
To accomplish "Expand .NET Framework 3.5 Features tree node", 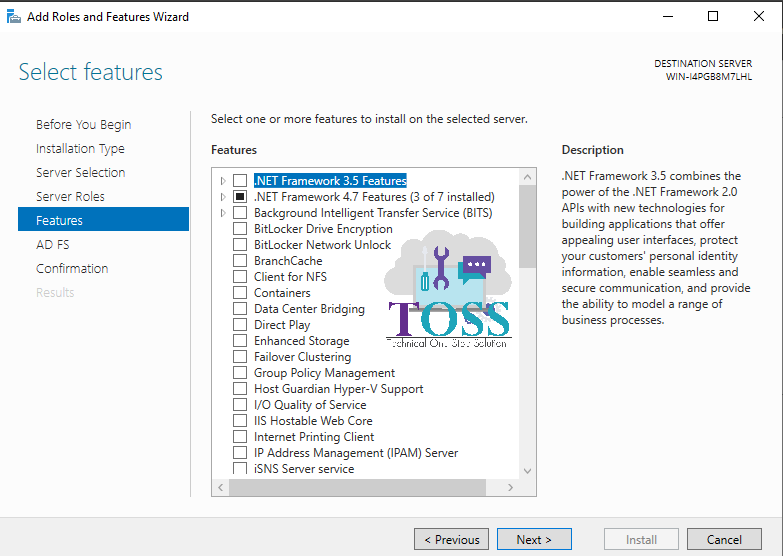I will point(223,181).
